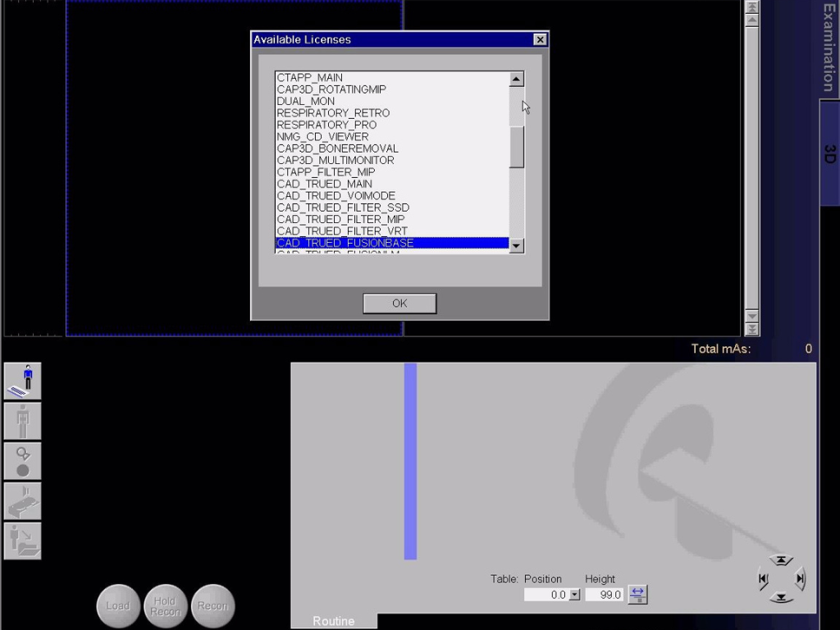Open the table Position dropdown

574,595
